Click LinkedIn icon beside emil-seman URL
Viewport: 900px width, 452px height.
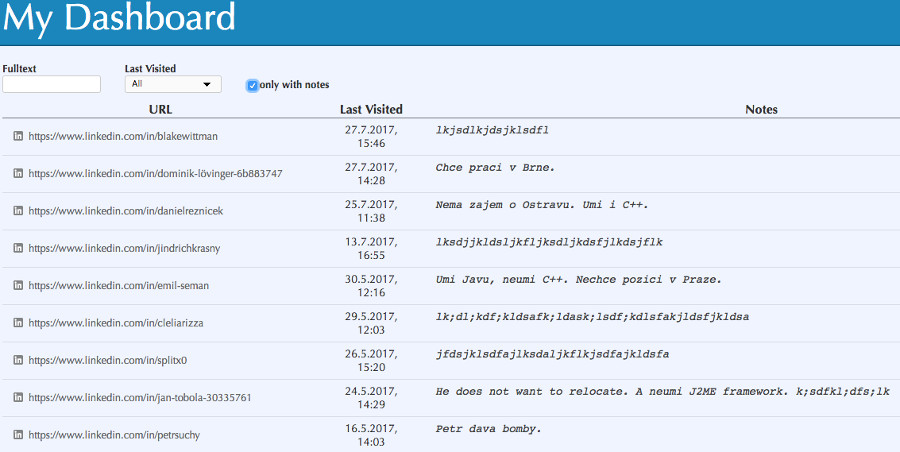(18, 285)
